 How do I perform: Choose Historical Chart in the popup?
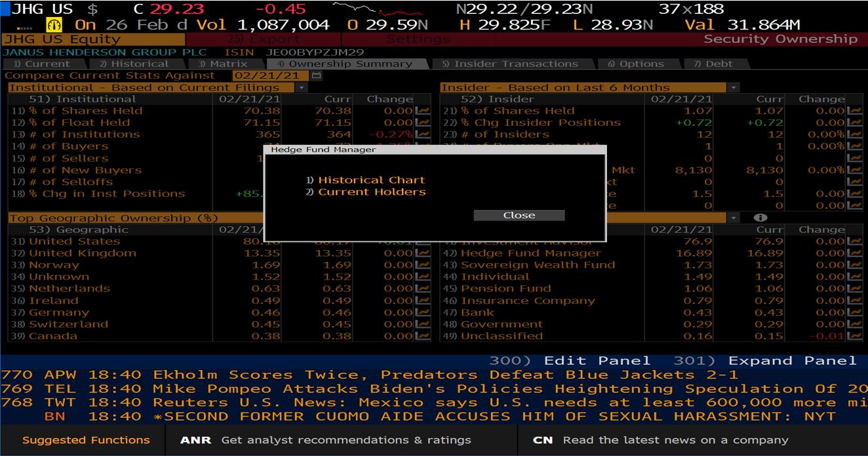[x=365, y=180]
